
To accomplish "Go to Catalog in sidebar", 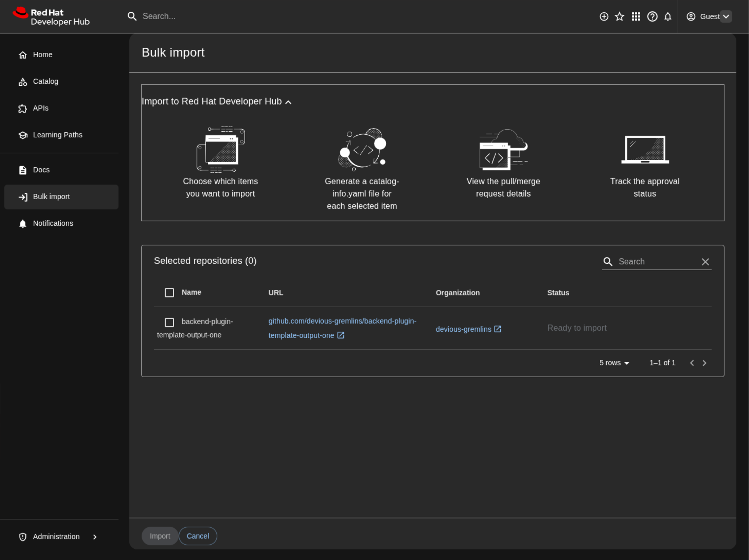I will pos(45,82).
